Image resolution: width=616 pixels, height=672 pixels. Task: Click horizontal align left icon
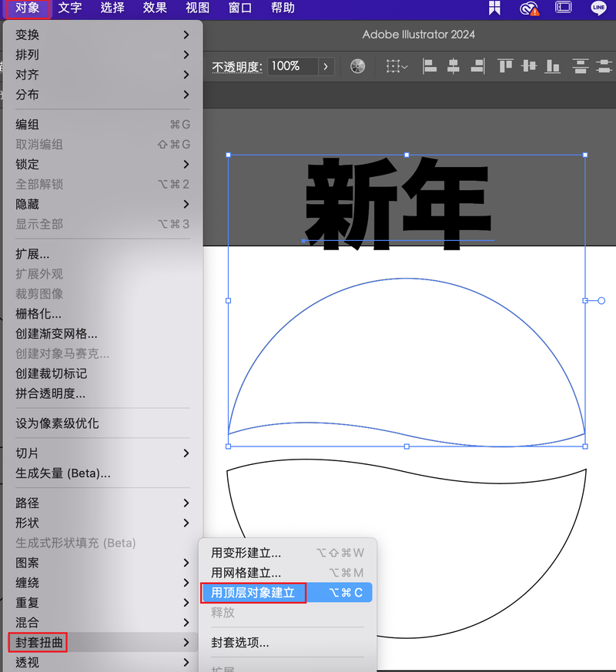click(430, 66)
